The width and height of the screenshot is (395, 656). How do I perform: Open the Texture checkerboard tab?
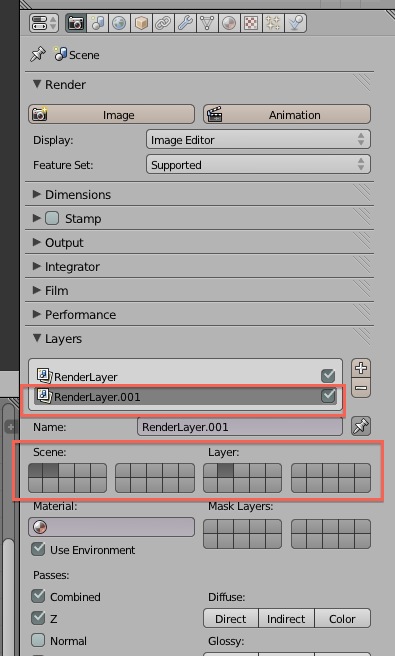tap(251, 23)
